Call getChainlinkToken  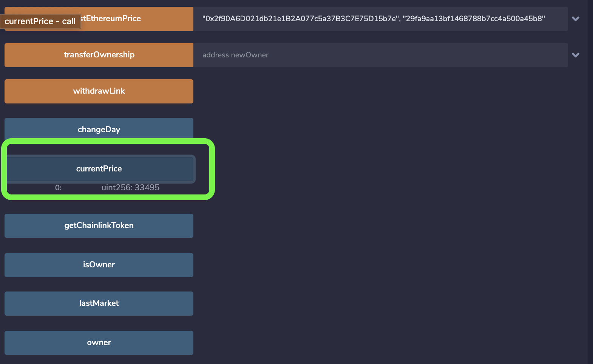[x=99, y=226]
